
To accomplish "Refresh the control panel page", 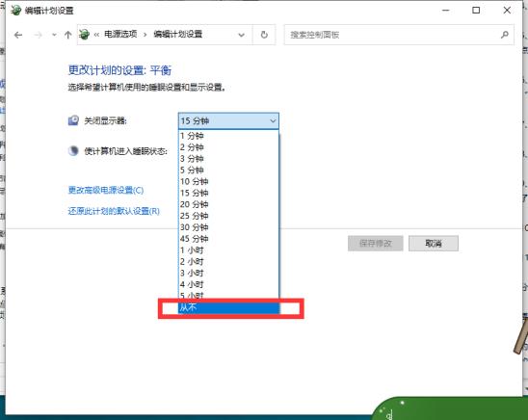I will click(x=264, y=35).
